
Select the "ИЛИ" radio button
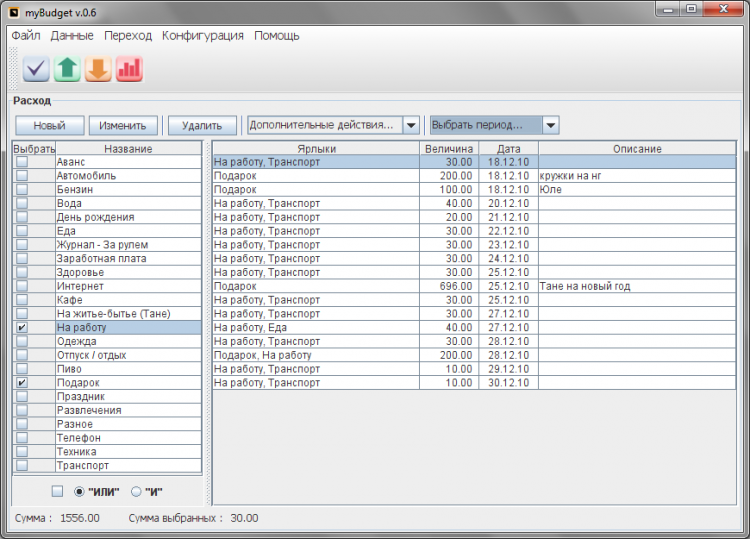coord(79,492)
